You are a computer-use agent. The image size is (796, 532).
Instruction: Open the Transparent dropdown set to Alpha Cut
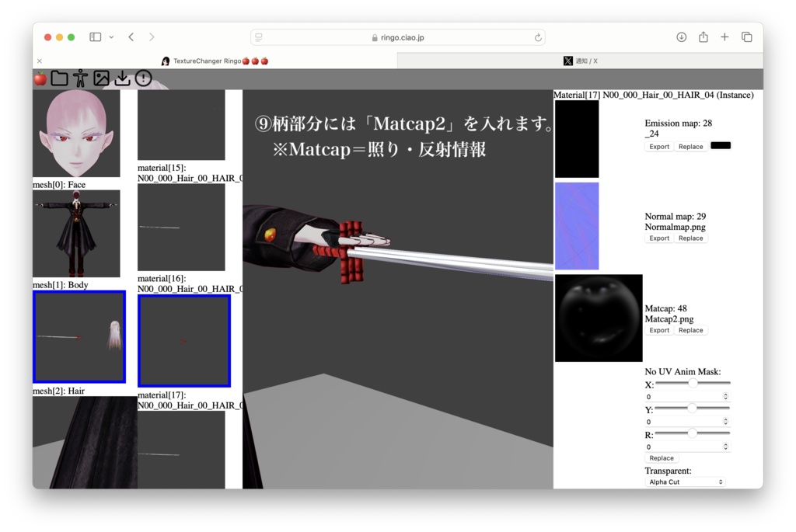pos(684,481)
